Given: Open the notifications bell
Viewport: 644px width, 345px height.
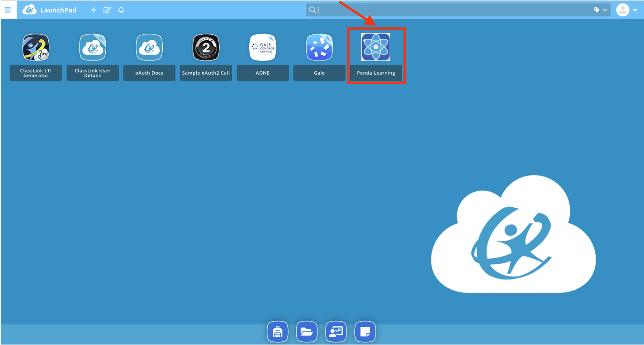Looking at the screenshot, I should pos(121,10).
